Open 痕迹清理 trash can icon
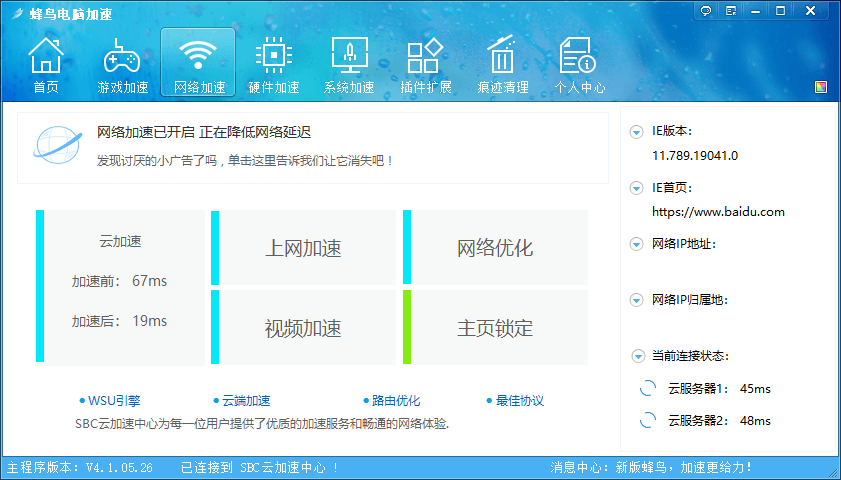Viewport: 841px width, 480px height. tap(502, 56)
